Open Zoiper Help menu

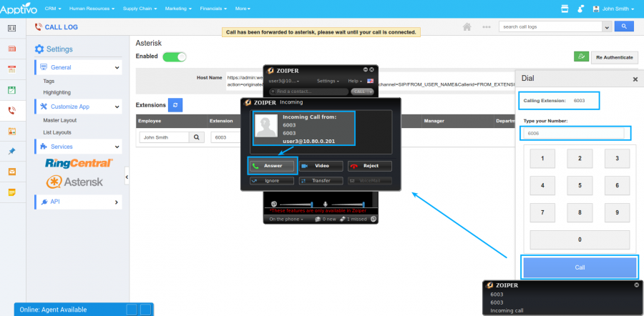pyautogui.click(x=355, y=81)
